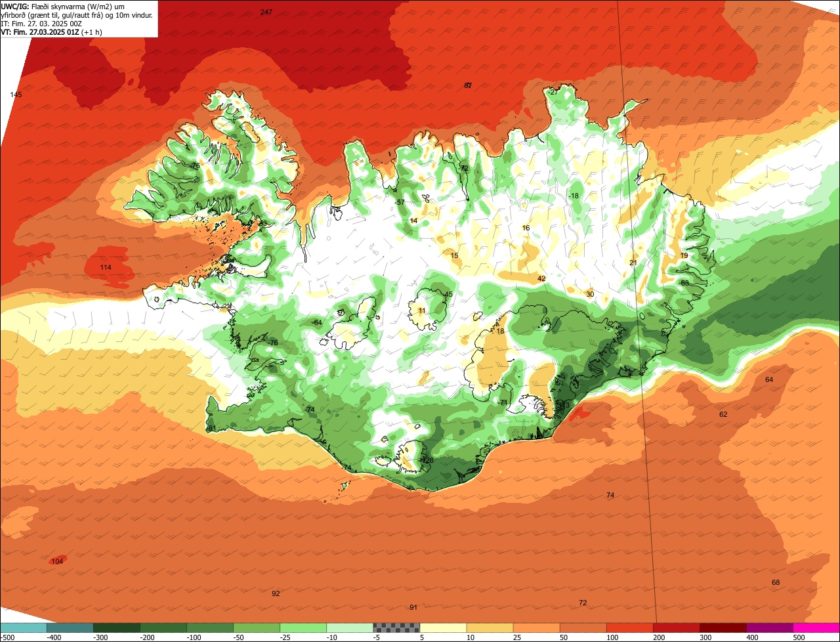Pick the -25 to -10 light green swatch
The width and height of the screenshot is (840, 642).
303,628
